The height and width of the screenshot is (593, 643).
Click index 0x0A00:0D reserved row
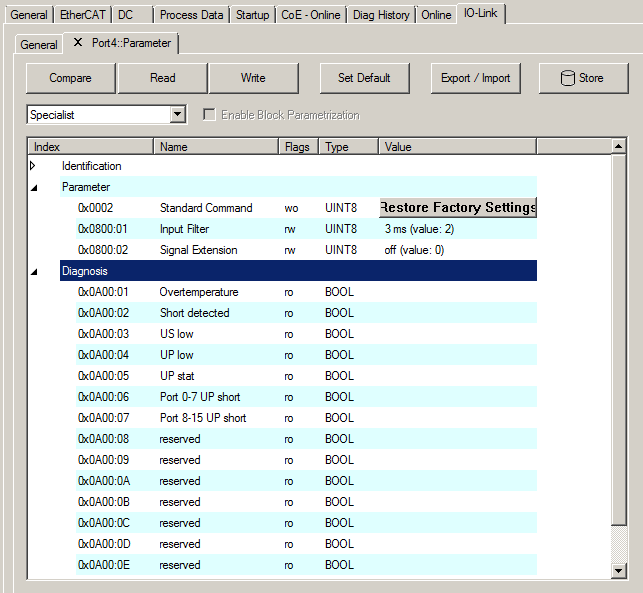point(307,544)
